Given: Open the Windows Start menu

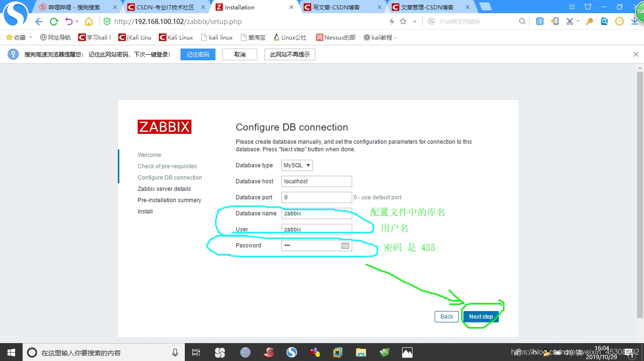Looking at the screenshot, I should click(11, 352).
